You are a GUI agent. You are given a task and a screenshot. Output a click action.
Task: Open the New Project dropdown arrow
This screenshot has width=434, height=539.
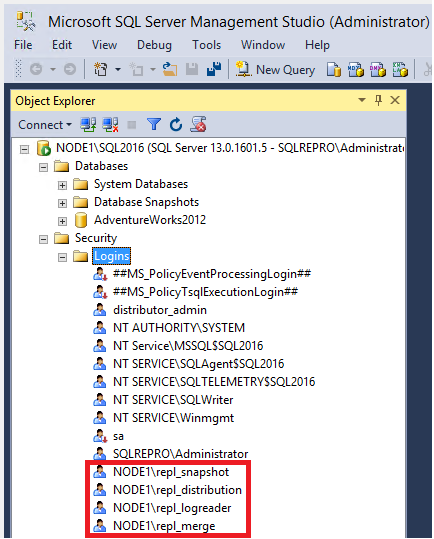click(x=118, y=69)
